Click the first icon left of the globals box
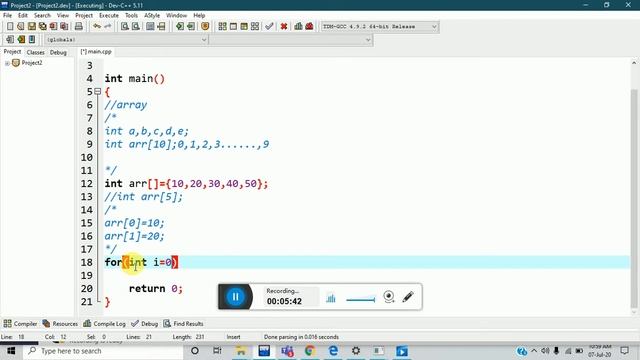This screenshot has height=360, width=640. click(10, 40)
